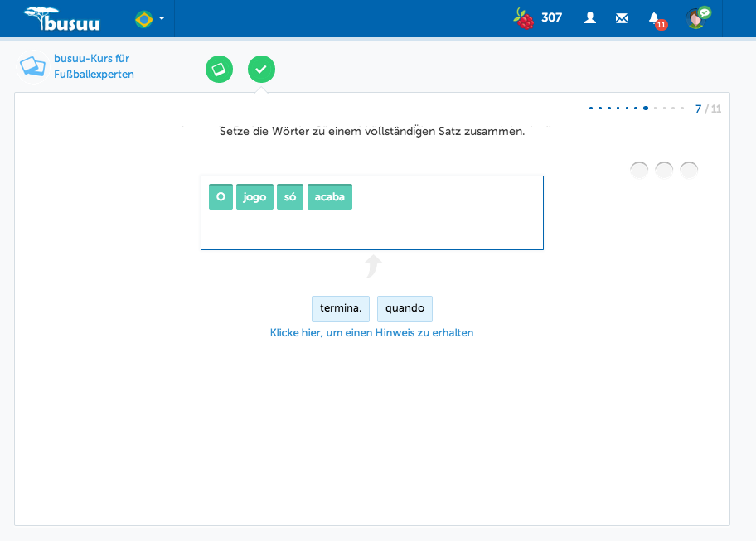Select the green checkmark step circle

pyautogui.click(x=261, y=70)
